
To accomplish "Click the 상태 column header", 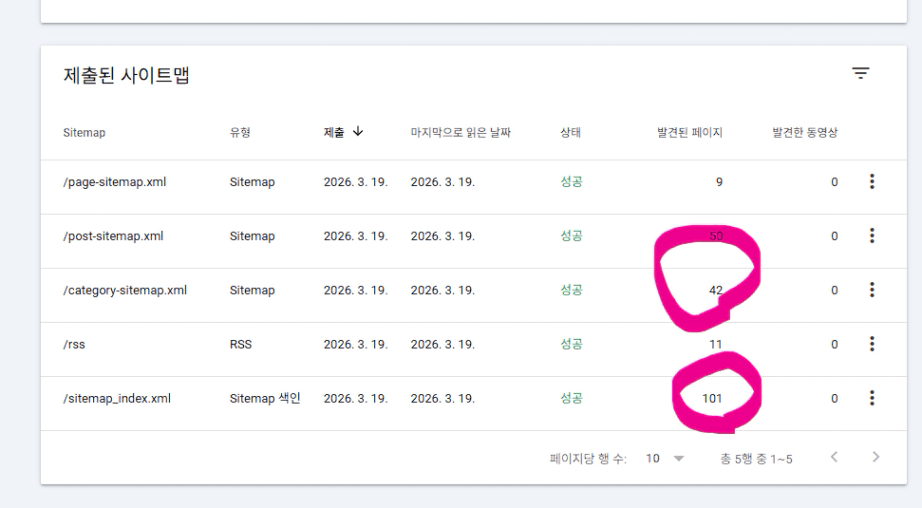I will [571, 132].
